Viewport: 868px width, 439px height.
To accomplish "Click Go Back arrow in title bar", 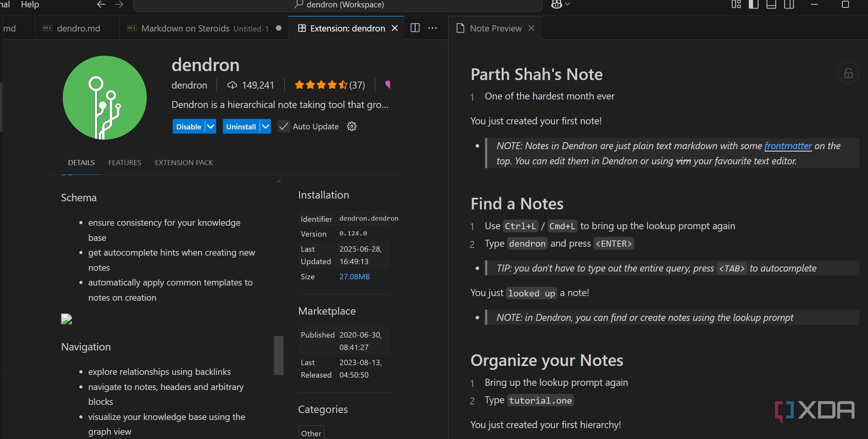I will click(101, 5).
